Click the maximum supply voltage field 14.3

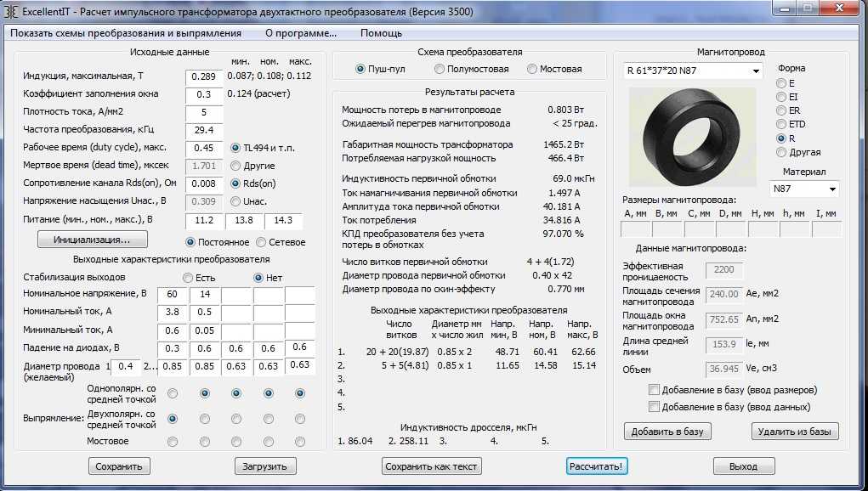pos(283,221)
